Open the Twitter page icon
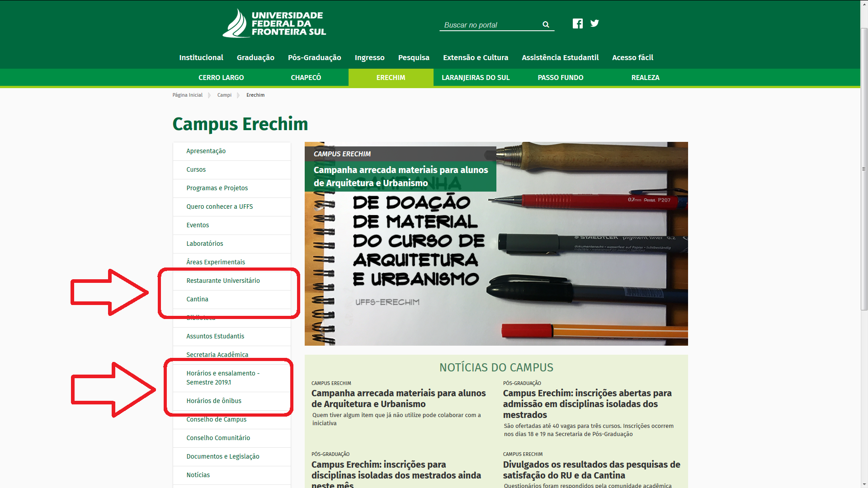The height and width of the screenshot is (488, 868). pyautogui.click(x=594, y=23)
